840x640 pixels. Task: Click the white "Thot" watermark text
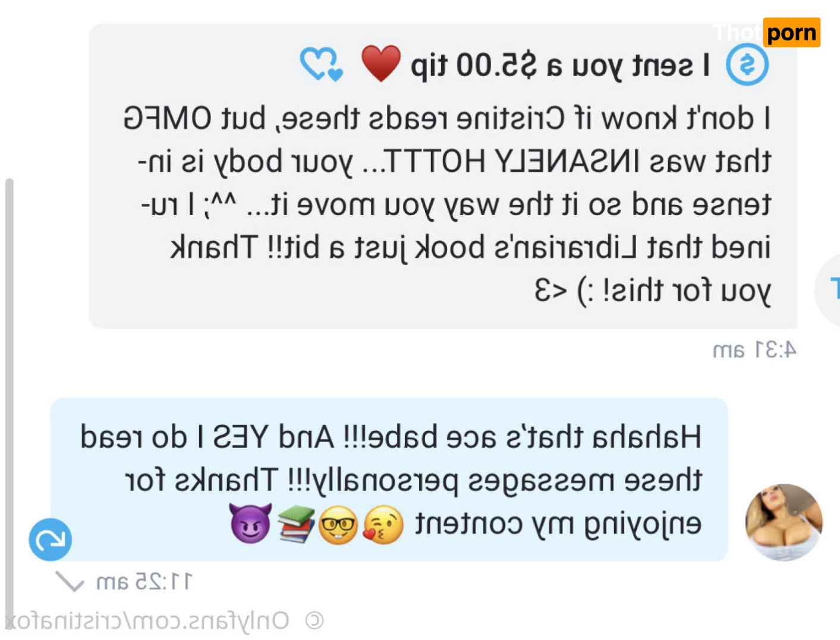click(737, 33)
